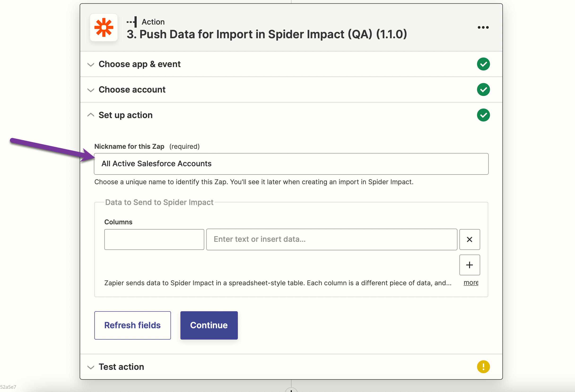Click the Columns label
Image resolution: width=575 pixels, height=392 pixels.
(118, 222)
